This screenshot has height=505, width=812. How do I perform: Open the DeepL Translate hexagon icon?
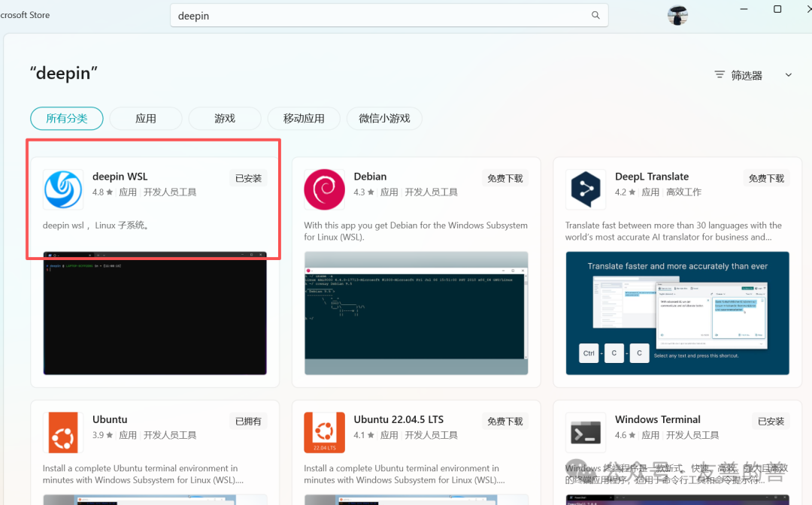586,189
